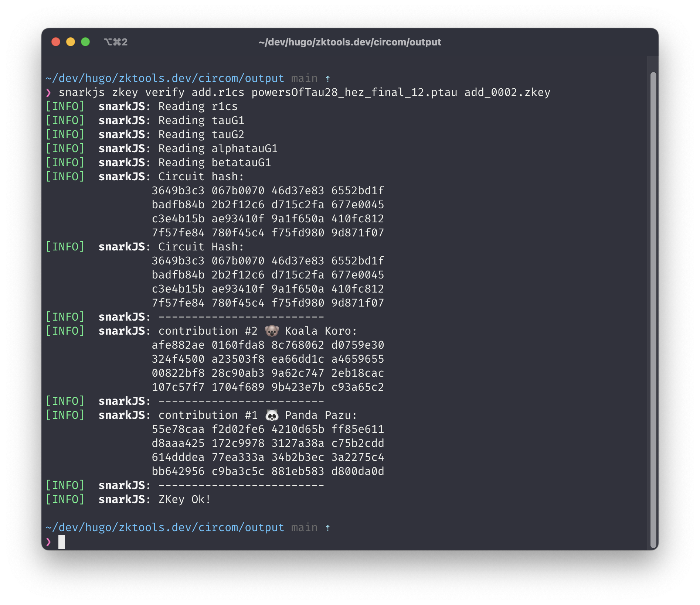Screen dimensions: 700x605
Task: Click hash value 'c93a65c2' in contribution #2
Action: (x=358, y=387)
